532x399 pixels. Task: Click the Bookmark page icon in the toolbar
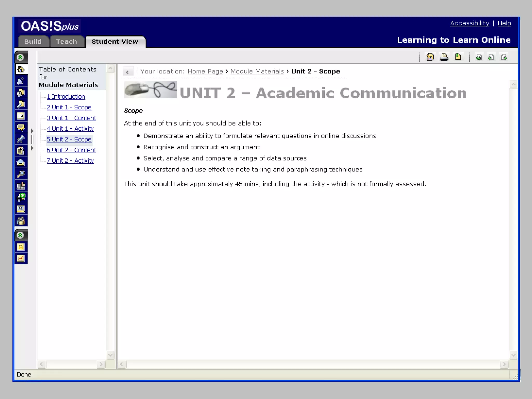click(458, 57)
